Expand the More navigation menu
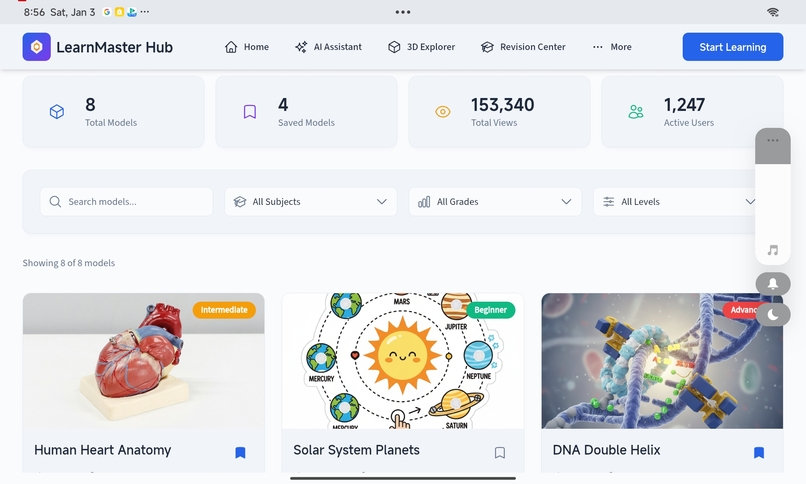 click(x=612, y=47)
